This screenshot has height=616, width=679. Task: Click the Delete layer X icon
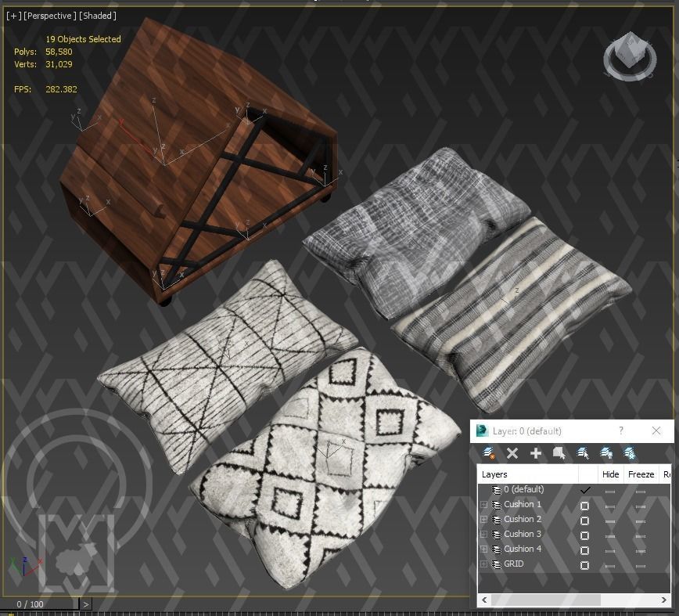click(512, 453)
